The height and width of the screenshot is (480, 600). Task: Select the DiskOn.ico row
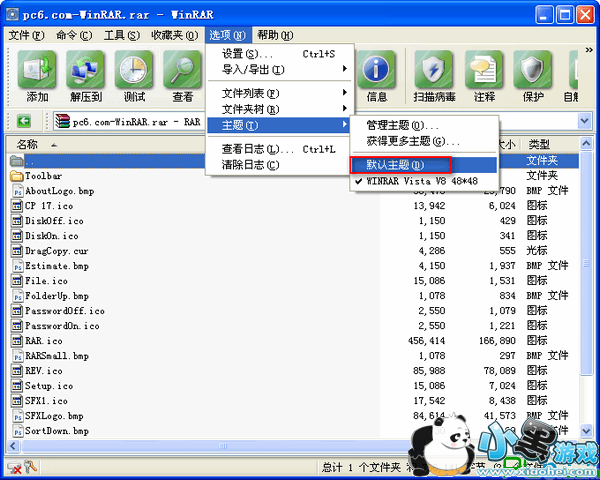(x=294, y=236)
